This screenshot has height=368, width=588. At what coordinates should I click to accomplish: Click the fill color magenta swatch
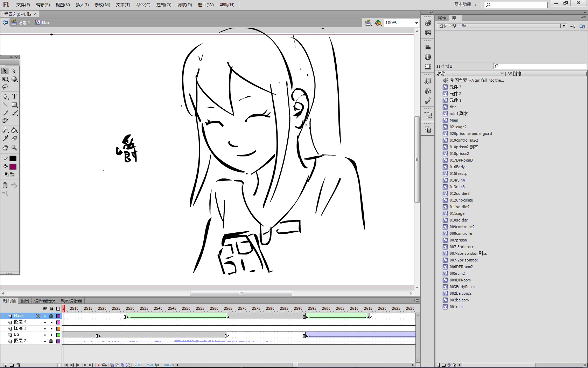click(x=13, y=167)
